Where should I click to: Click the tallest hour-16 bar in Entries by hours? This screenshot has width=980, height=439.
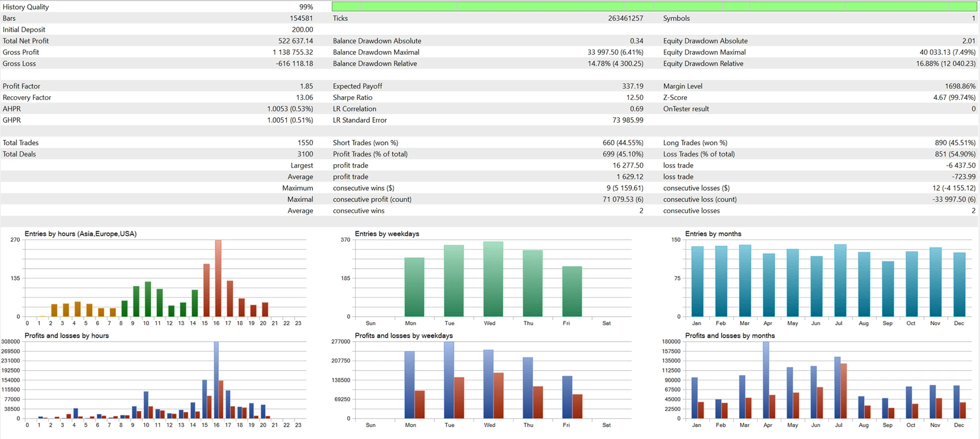click(218, 278)
